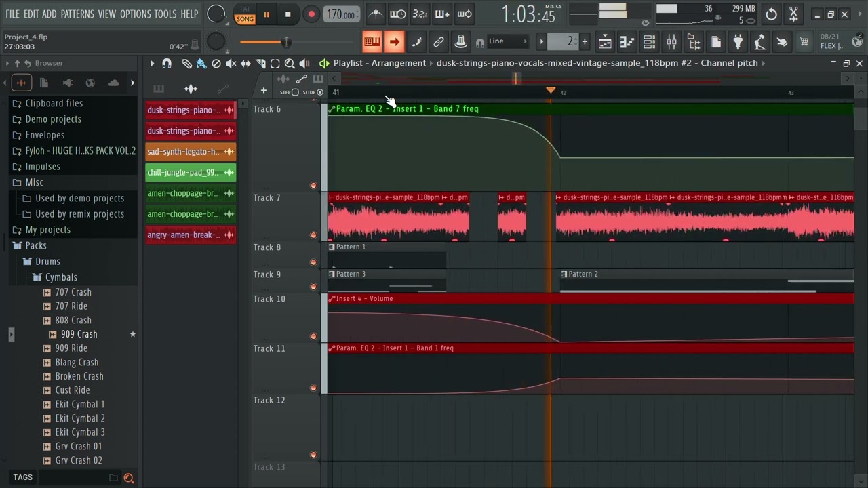This screenshot has width=868, height=488.
Task: Click the main volume knob
Action: point(216,14)
